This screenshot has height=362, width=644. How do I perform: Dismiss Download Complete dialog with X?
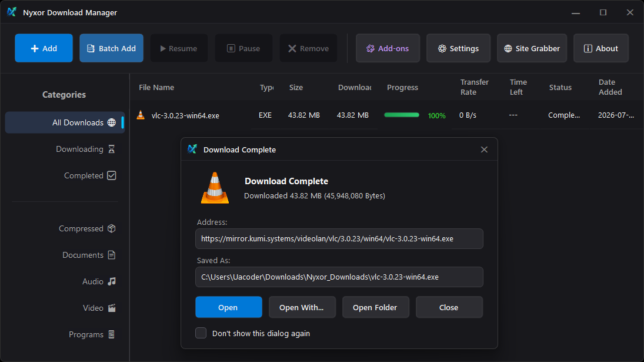(x=484, y=150)
